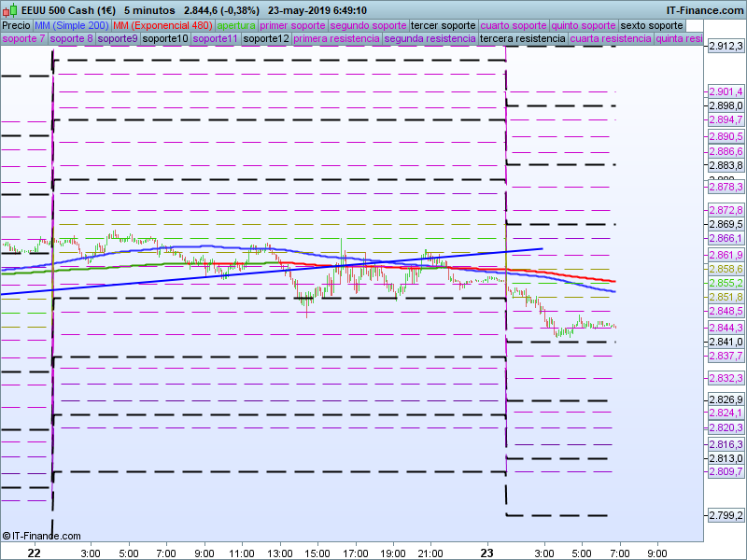Click the green 2.855,2 price label
Viewport: 747px width, 560px height.
click(x=725, y=283)
